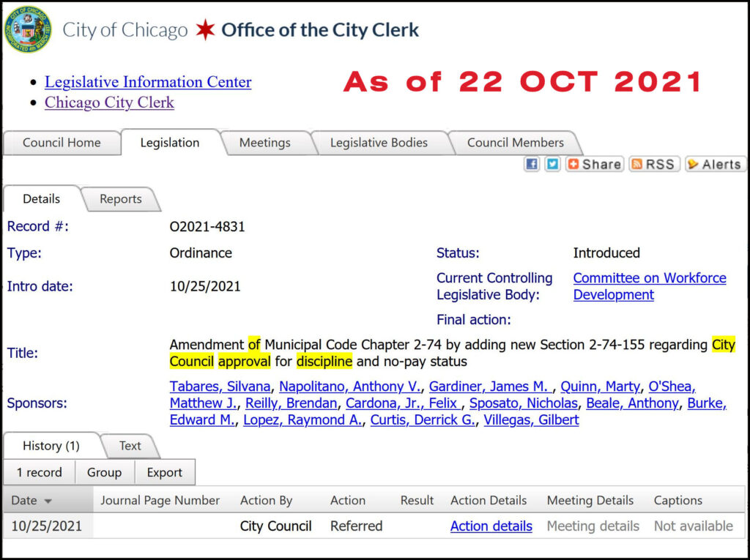Viewport: 750px width, 560px height.
Task: Open sponsor Quinn, Marty
Action: coord(601,387)
